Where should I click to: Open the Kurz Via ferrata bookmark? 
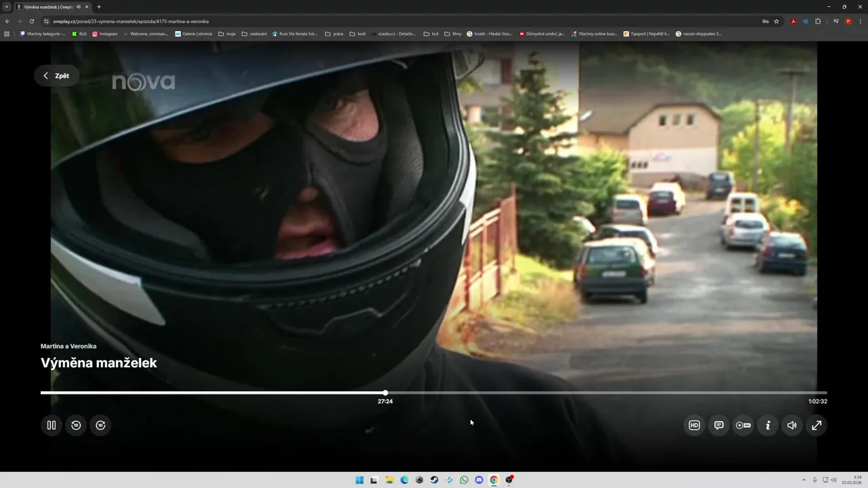[x=295, y=33]
